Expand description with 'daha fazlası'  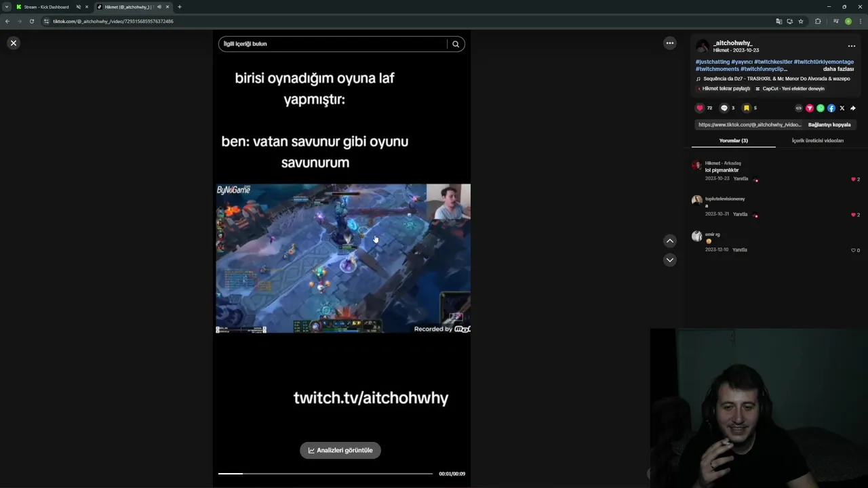(838, 69)
